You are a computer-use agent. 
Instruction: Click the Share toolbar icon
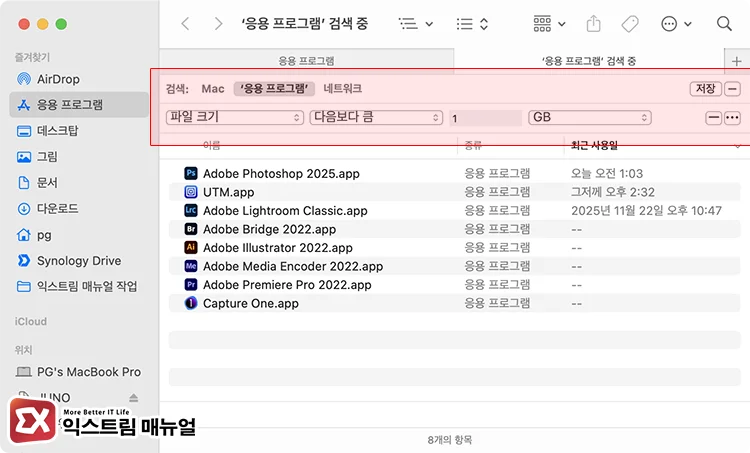click(593, 23)
